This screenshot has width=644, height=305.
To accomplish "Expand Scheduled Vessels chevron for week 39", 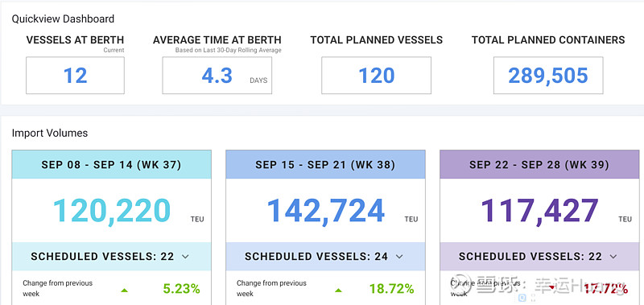I will tap(613, 257).
